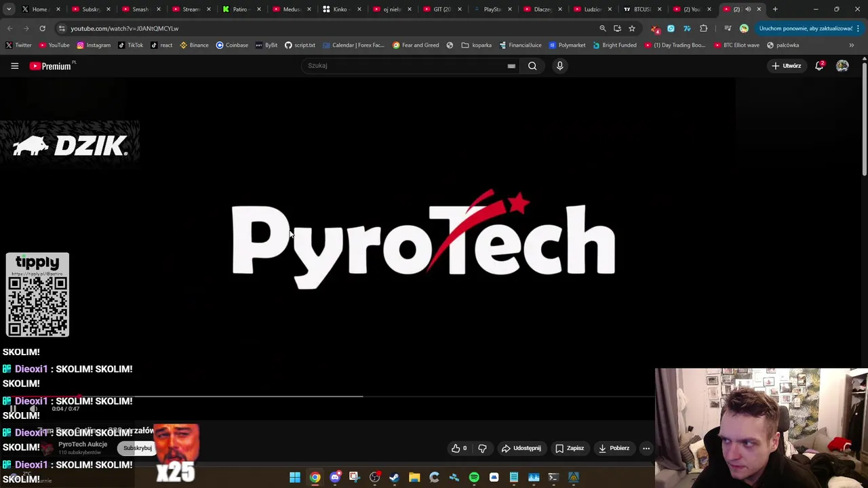Open the Coinbase bookmark
The image size is (868, 488).
232,45
